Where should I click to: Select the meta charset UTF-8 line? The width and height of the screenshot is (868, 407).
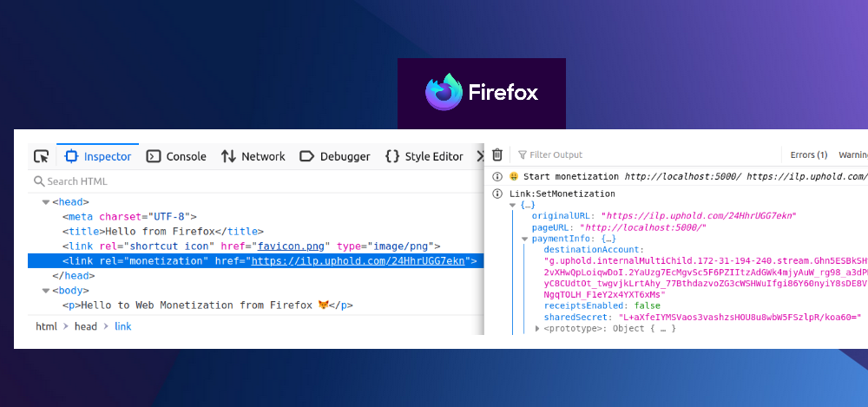coord(129,217)
